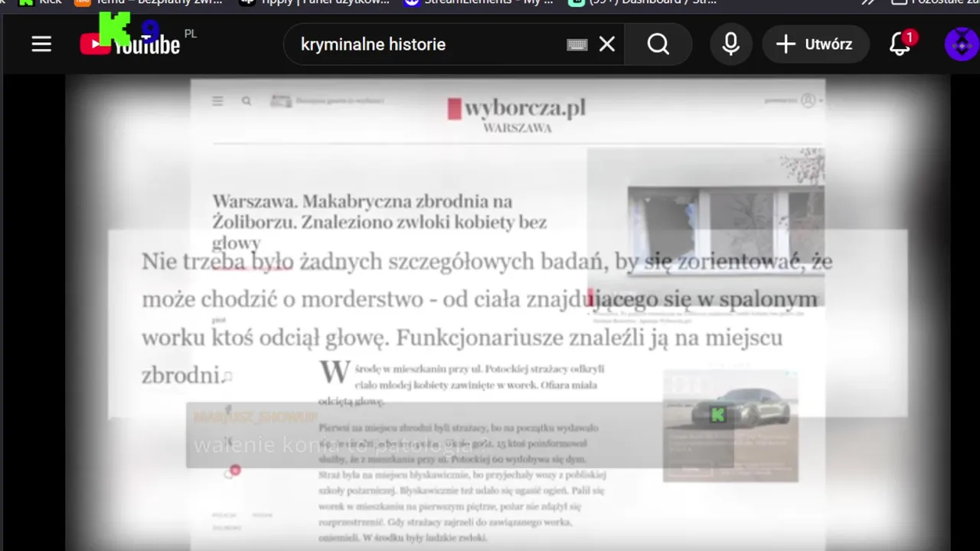
Task: Open the on-screen keyboard in search box
Action: point(577,44)
